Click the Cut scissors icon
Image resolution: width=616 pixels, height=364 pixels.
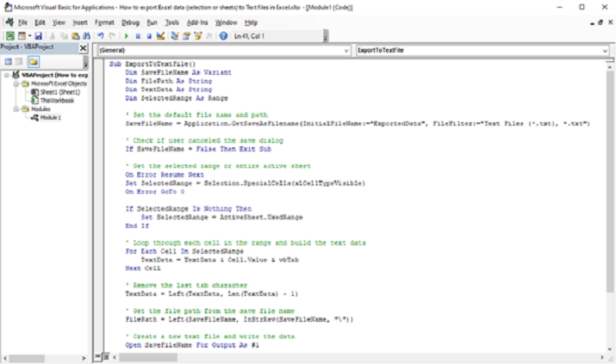point(53,36)
